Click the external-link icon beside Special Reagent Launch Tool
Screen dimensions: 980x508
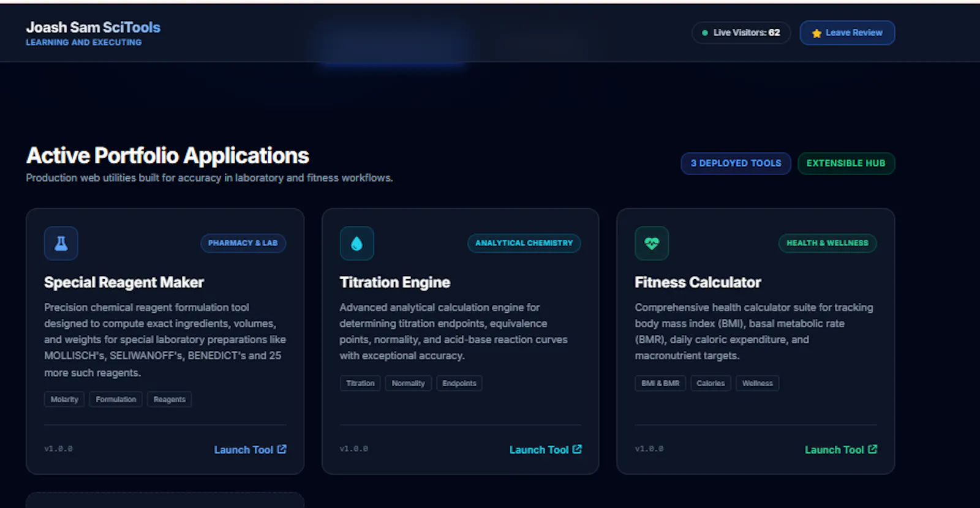282,449
